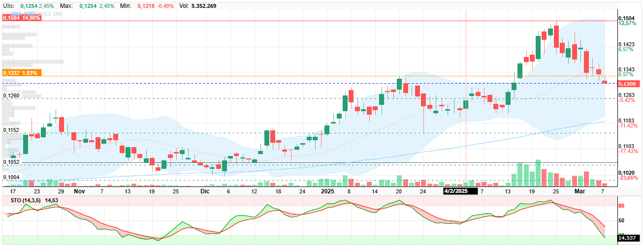
Task: Click the orange 0,1332 1,83% level tag
Action: pos(21,73)
